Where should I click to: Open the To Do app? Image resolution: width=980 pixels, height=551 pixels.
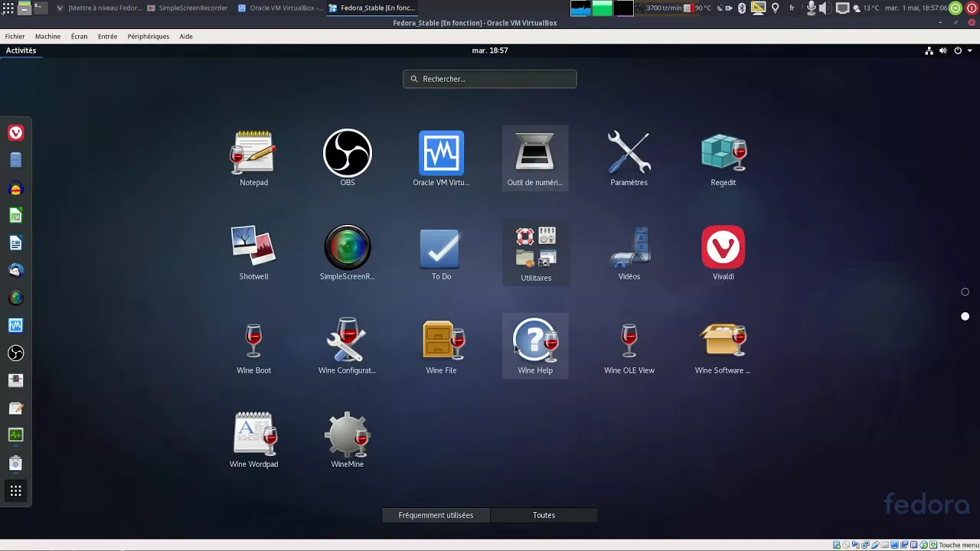point(441,253)
